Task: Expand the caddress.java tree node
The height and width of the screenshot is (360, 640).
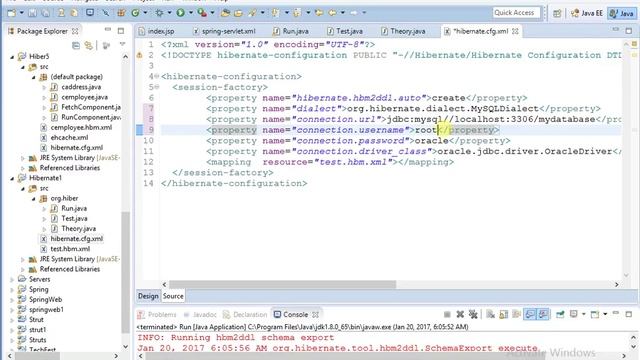Action: (44, 87)
